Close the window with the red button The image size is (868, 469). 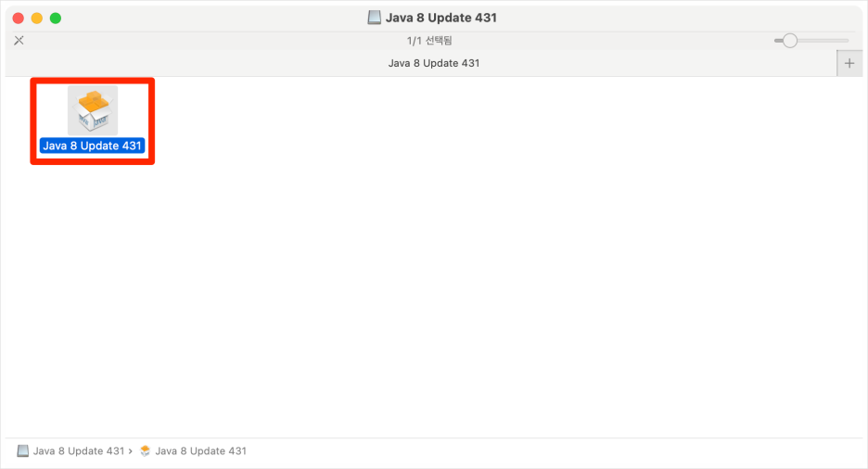tap(19, 19)
